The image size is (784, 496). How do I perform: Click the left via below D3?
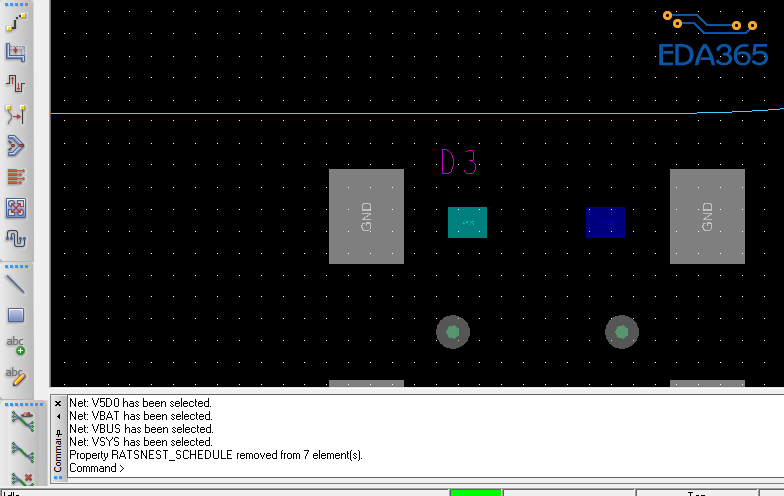coord(453,332)
